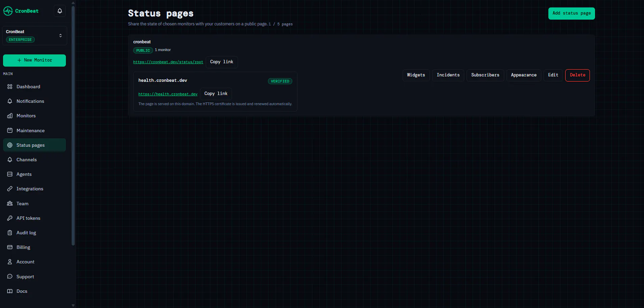Image resolution: width=644 pixels, height=308 pixels.
Task: Click the Support chat bubble icon
Action: point(10,277)
